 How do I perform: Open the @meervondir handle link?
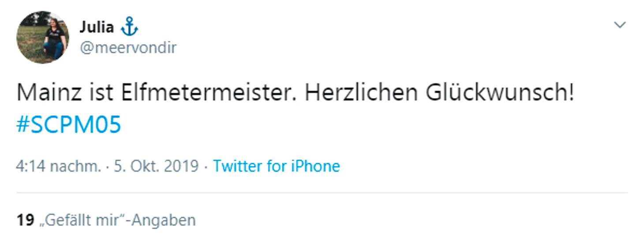128,48
